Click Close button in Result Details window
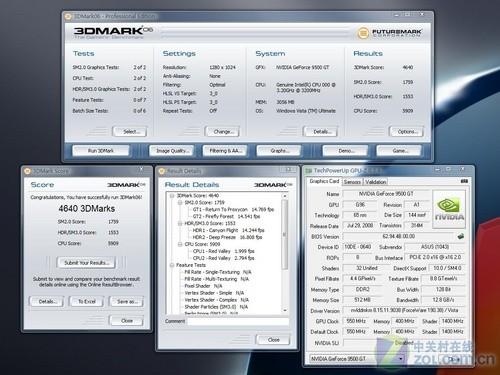Image resolution: width=500 pixels, height=375 pixels. pos(273,340)
